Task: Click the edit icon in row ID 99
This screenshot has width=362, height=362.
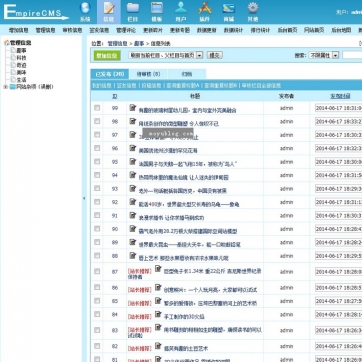Action: (x=133, y=108)
